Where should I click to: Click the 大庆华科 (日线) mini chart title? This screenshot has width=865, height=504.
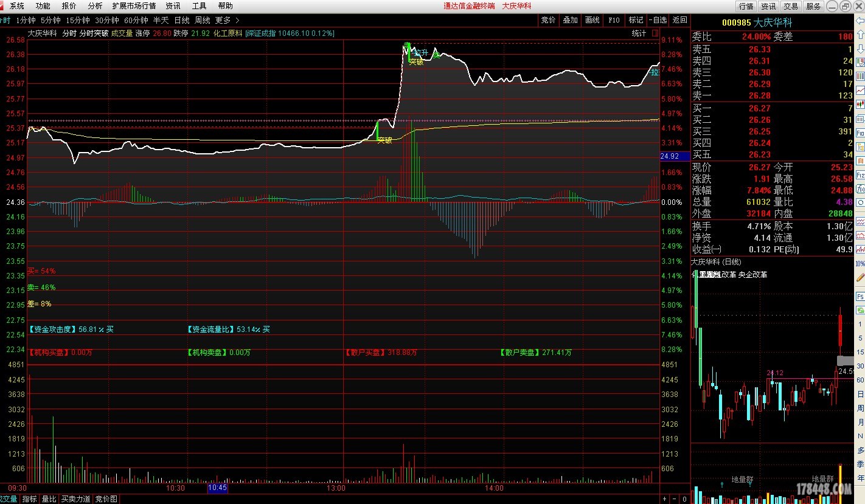pyautogui.click(x=716, y=262)
